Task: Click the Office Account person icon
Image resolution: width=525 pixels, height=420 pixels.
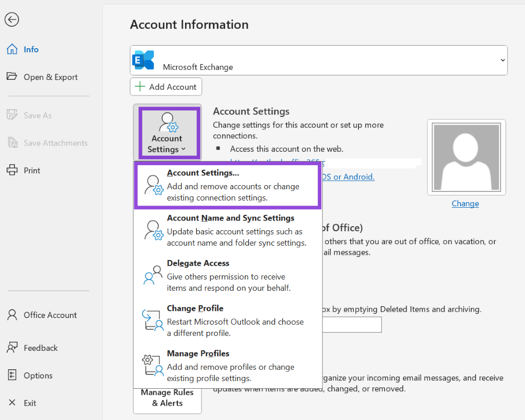Action: (x=12, y=315)
